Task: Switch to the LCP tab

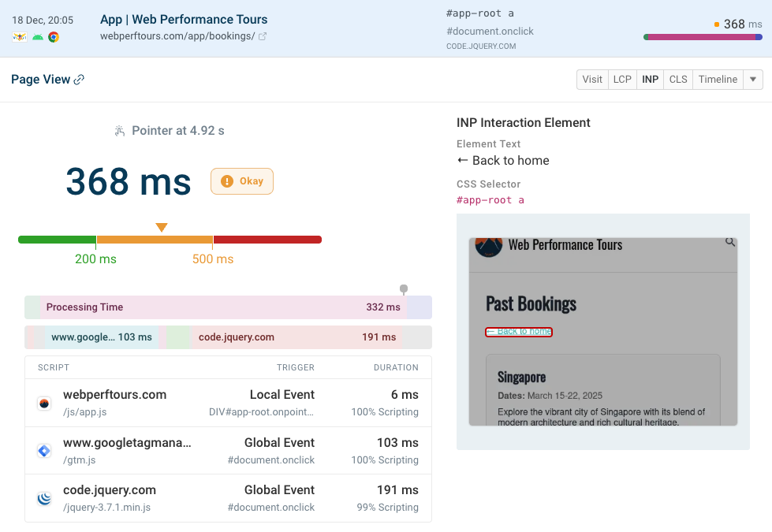Action: click(x=622, y=80)
